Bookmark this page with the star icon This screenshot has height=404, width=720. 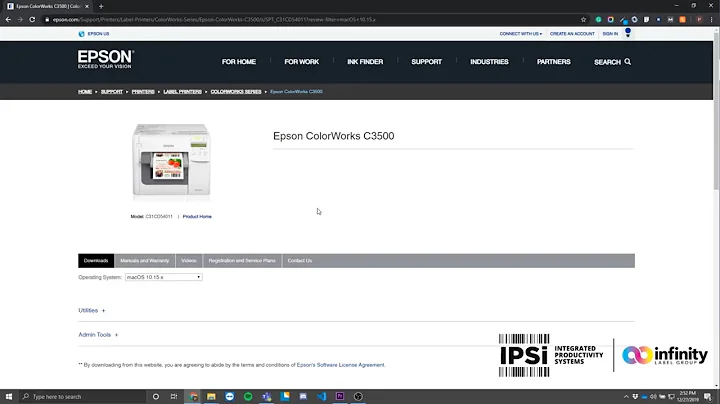point(583,20)
